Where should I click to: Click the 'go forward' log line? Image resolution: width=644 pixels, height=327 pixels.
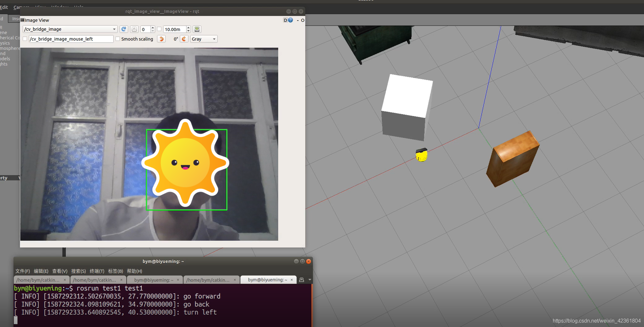[117, 296]
